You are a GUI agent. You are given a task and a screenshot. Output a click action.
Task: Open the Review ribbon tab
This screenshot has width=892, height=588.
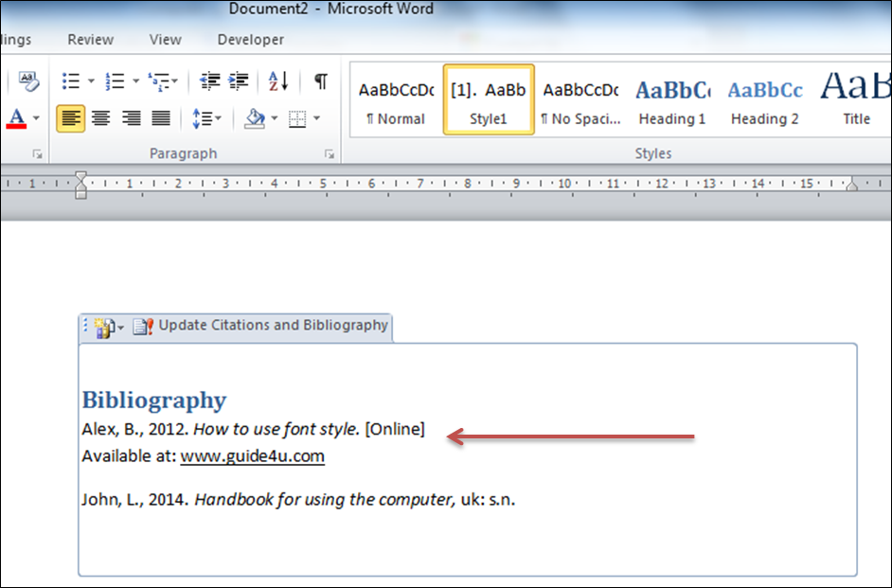point(91,39)
